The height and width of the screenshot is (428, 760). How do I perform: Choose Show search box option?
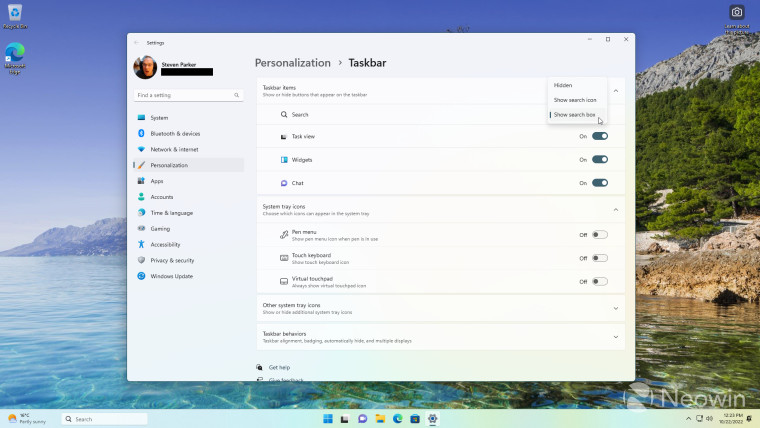point(577,115)
